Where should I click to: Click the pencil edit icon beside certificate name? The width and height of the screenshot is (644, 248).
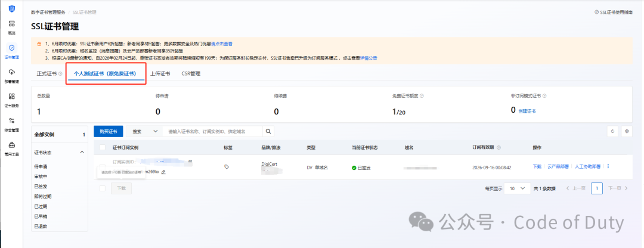pos(163,172)
